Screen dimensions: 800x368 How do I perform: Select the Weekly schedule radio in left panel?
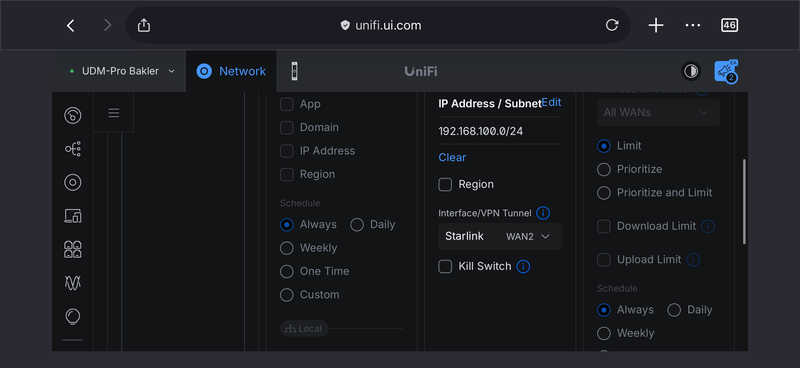(287, 248)
